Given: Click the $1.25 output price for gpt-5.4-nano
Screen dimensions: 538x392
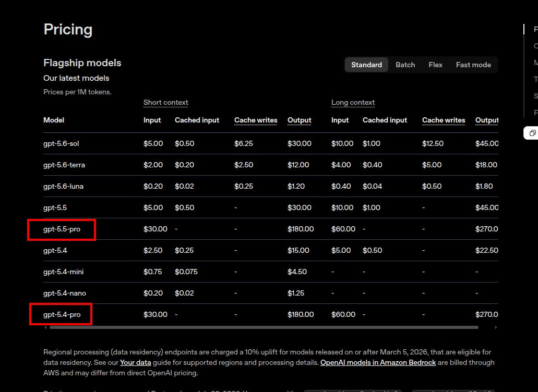Looking at the screenshot, I should pos(296,293).
